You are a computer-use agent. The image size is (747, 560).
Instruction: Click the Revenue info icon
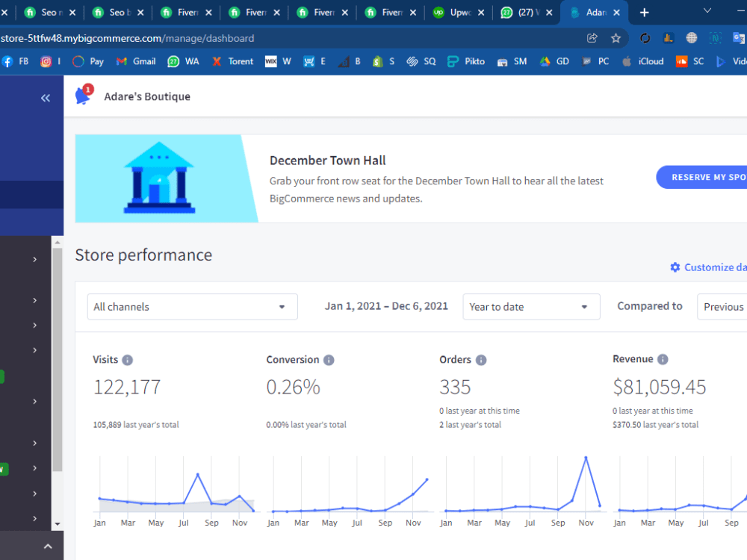coord(663,360)
